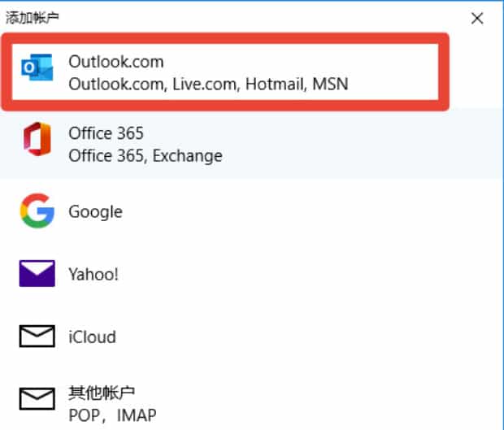Screen dimensions: 504x430
Task: Choose the Office 365, Exchange subtitle
Action: [x=146, y=156]
